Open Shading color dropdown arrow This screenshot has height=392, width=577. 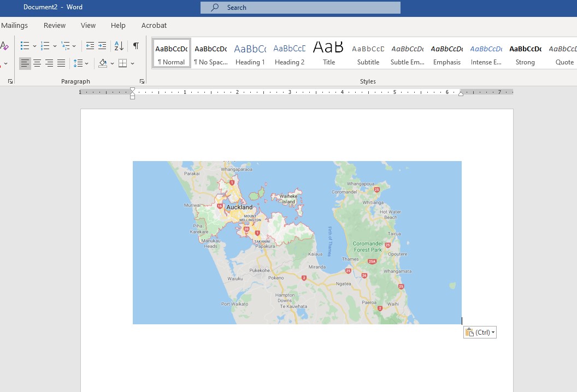pos(112,64)
